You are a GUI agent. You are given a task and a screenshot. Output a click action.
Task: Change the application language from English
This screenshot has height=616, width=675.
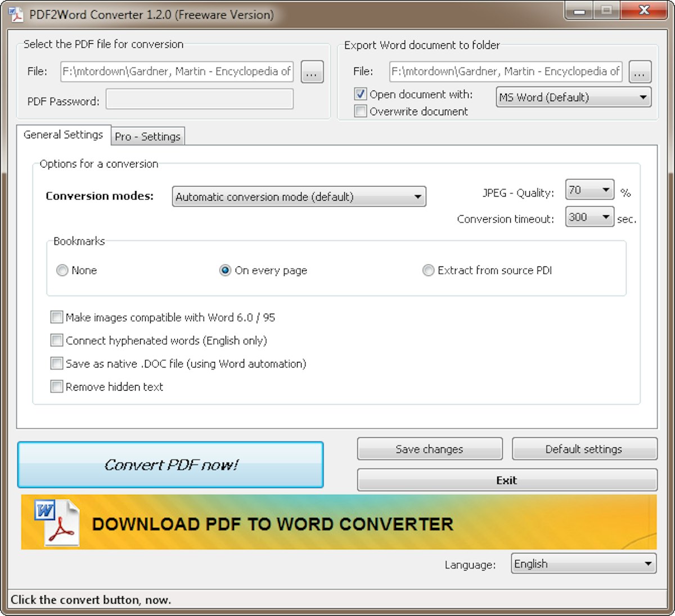[647, 563]
